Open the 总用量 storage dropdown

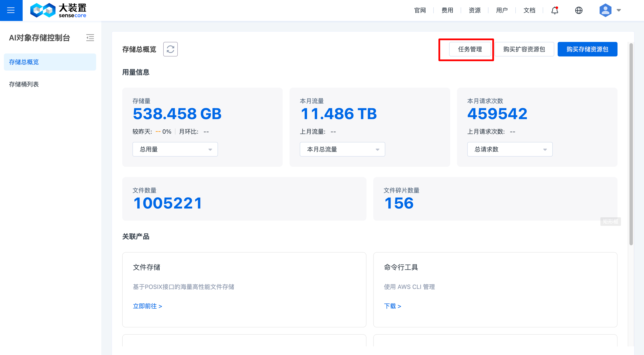pyautogui.click(x=175, y=149)
